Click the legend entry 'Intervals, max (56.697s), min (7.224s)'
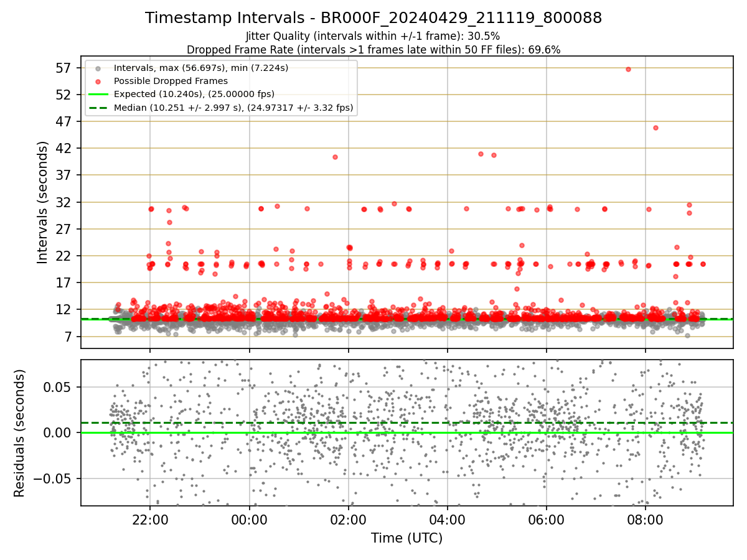 201,68
